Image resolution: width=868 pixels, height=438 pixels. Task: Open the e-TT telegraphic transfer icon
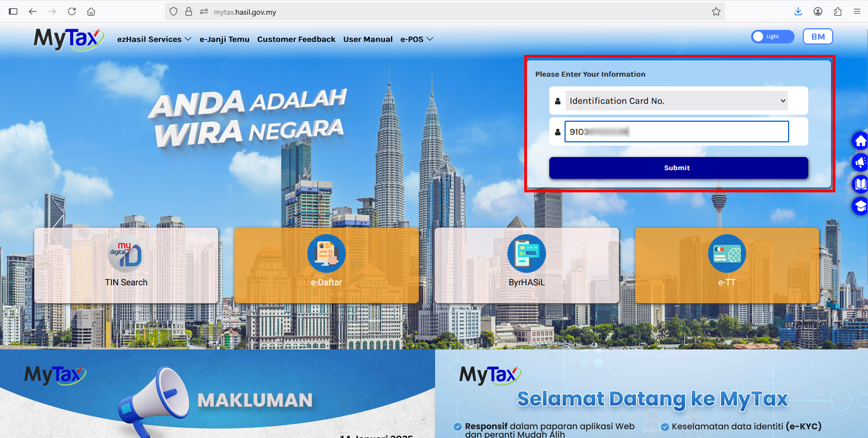727,254
